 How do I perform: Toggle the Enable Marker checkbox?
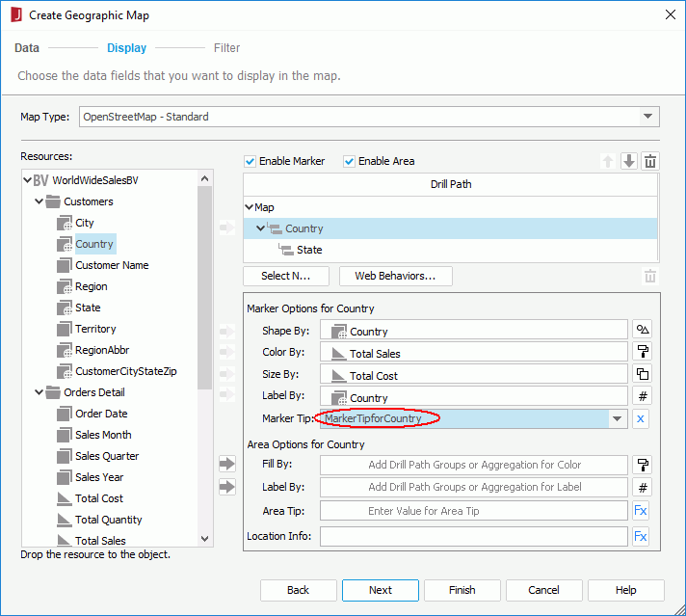(x=250, y=162)
